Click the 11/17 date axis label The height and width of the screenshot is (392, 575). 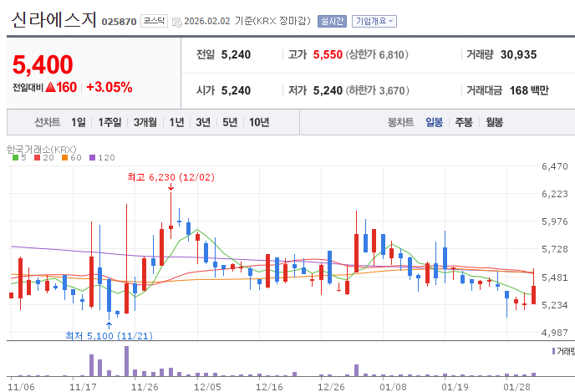83,387
